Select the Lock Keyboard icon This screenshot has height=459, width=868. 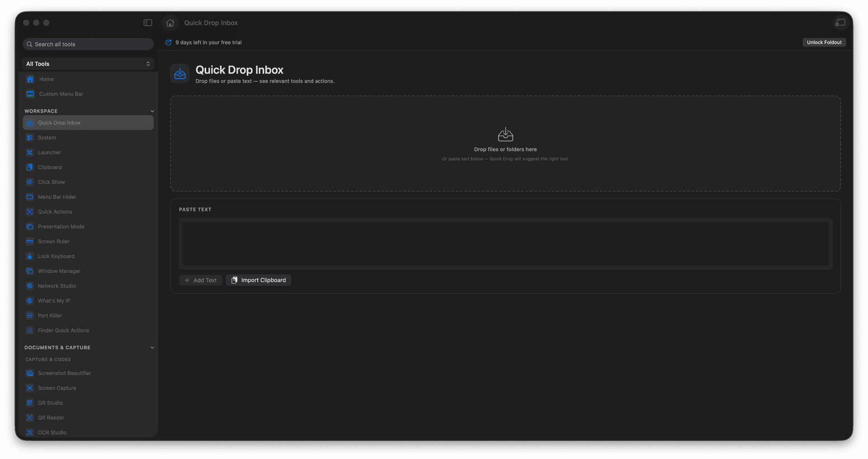[30, 256]
